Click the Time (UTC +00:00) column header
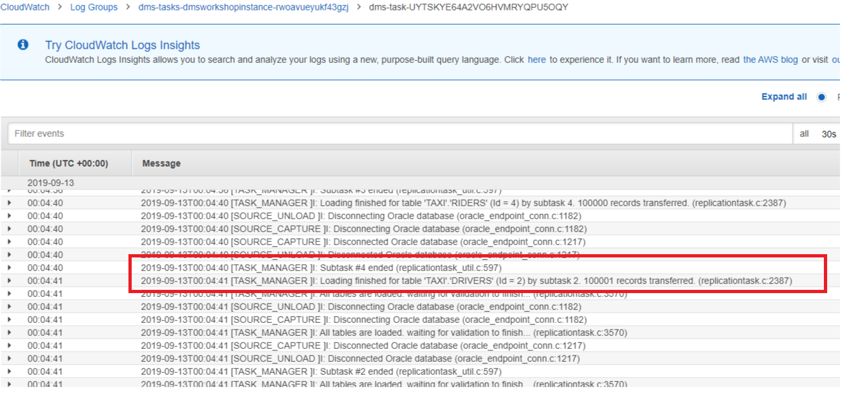The height and width of the screenshot is (415, 868). coord(69,163)
